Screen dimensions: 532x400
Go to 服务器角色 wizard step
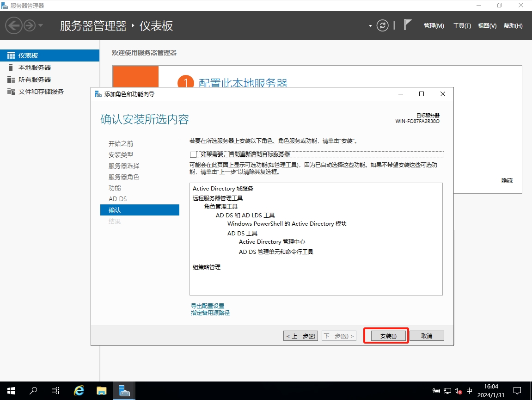pyautogui.click(x=124, y=177)
